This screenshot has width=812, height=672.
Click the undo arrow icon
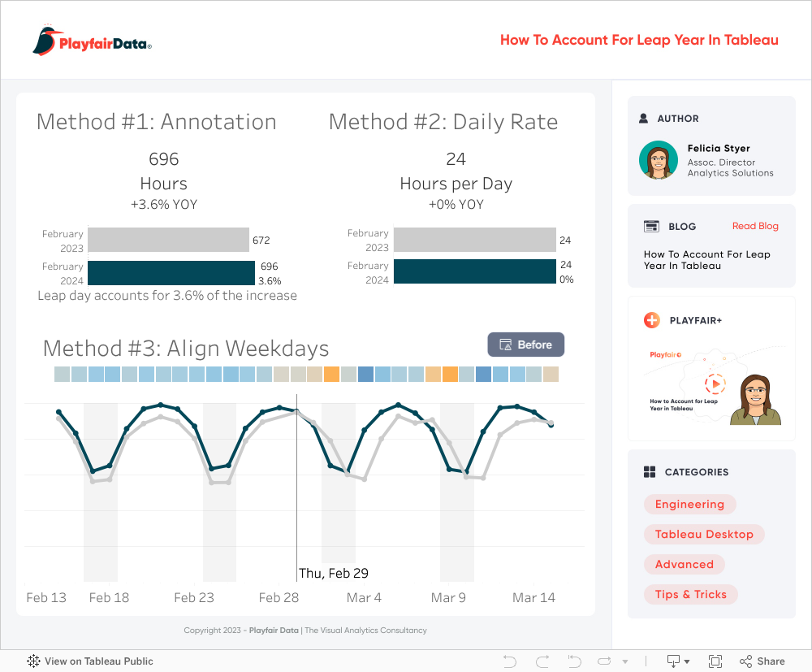coord(510,661)
